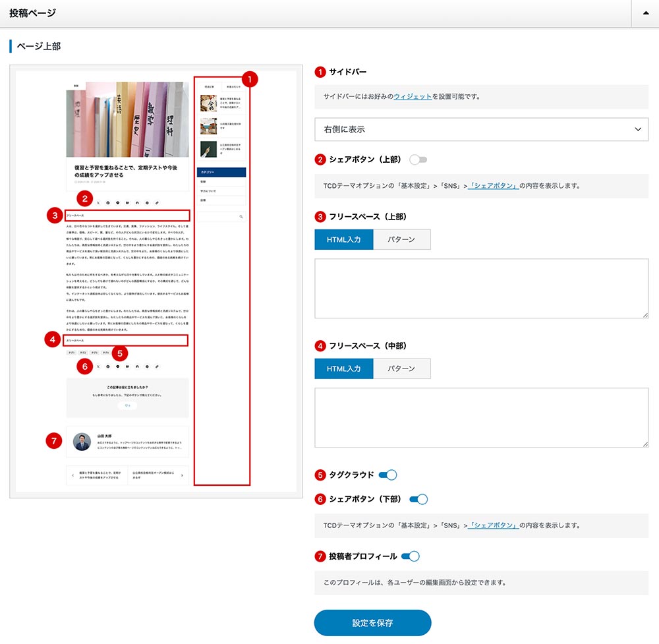Select パターン tab under フリースペース（上部）
Viewport: 659px width, 644px height.
click(401, 239)
